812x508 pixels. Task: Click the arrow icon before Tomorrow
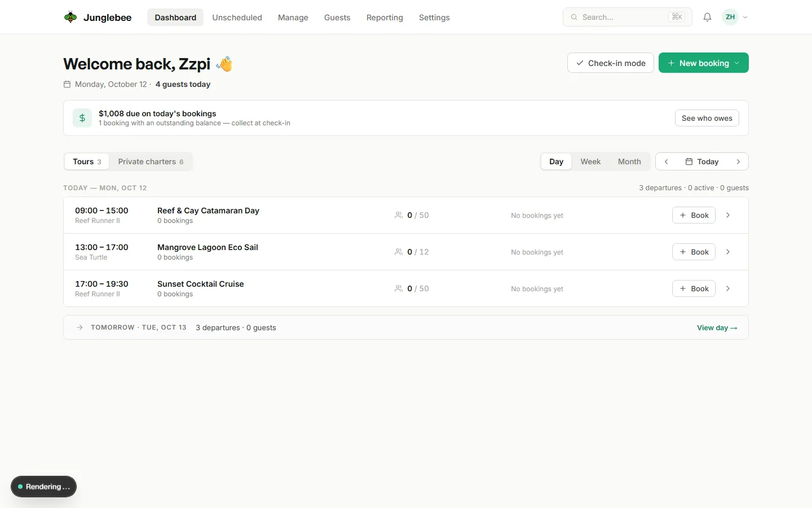[x=80, y=327]
